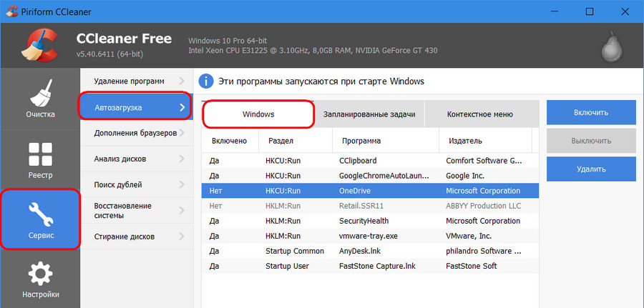Click version v5.40.6411 (64-bit) text
644x308 pixels.
point(109,54)
